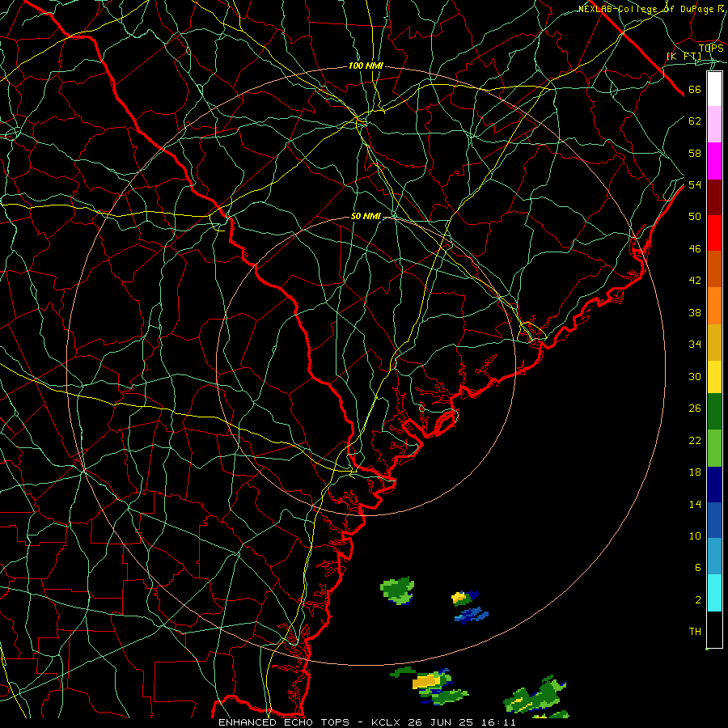Pick the bright orange legend swatch
This screenshot has width=728, height=728.
(714, 306)
